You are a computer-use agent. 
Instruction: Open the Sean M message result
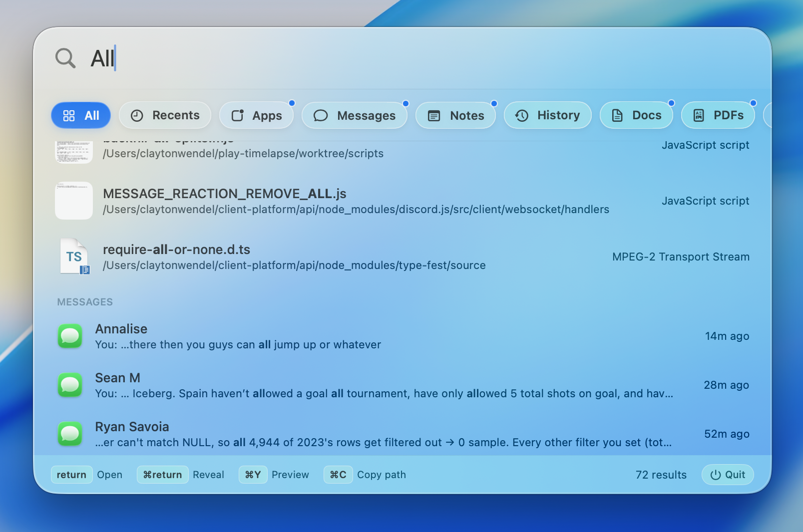click(x=402, y=385)
